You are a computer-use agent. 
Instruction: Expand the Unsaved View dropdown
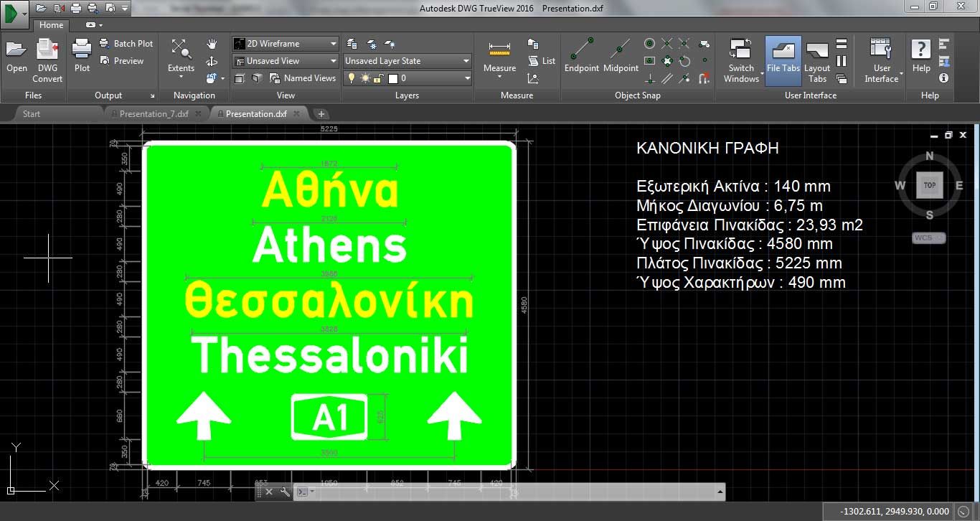coord(333,61)
